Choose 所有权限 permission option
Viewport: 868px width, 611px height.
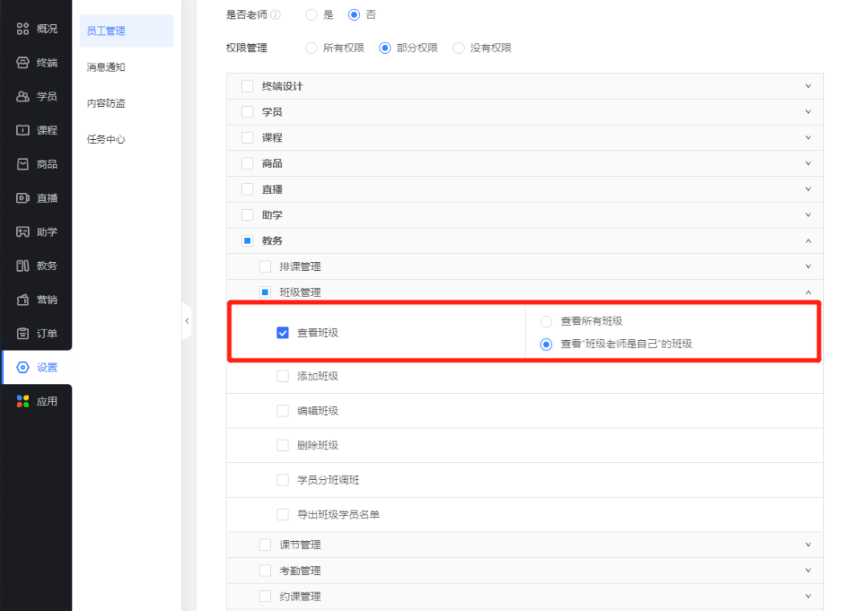(x=311, y=47)
